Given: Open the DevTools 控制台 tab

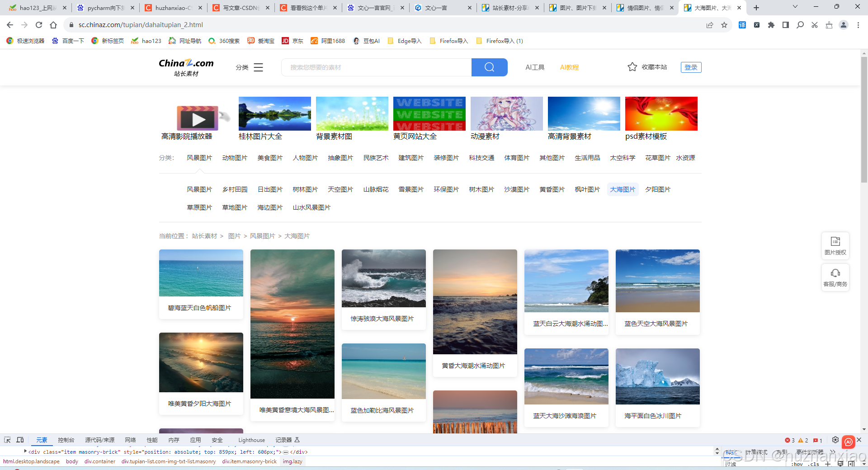Looking at the screenshot, I should click(x=66, y=440).
